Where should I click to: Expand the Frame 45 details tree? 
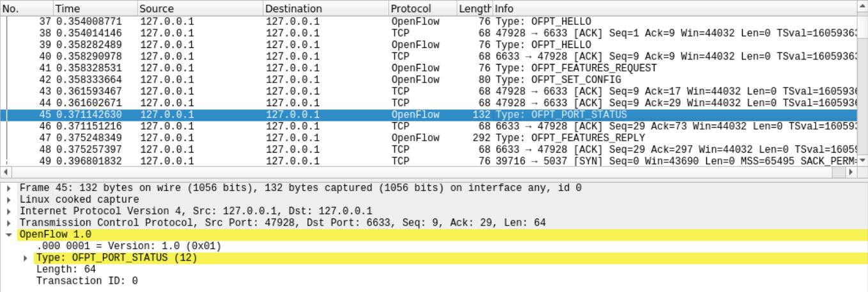pos(9,188)
